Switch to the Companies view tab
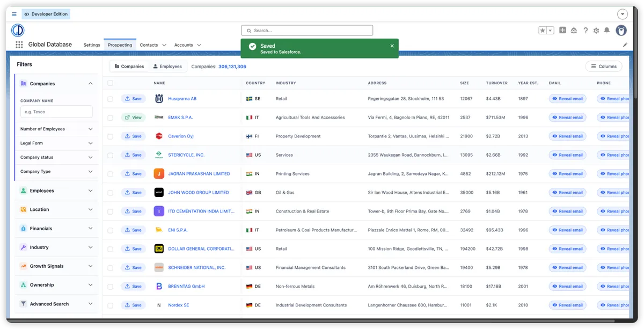This screenshot has height=329, width=644. click(129, 67)
